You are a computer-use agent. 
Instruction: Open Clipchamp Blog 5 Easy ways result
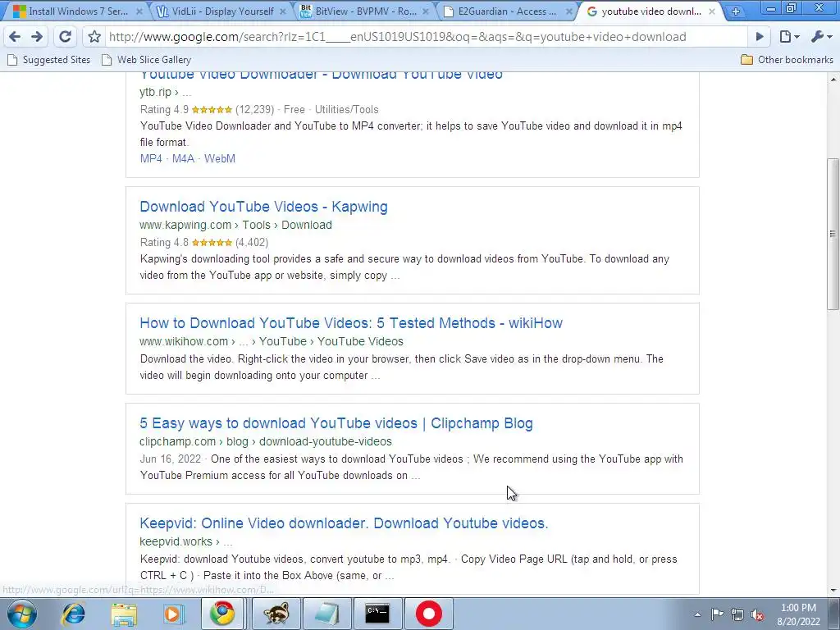tap(336, 423)
